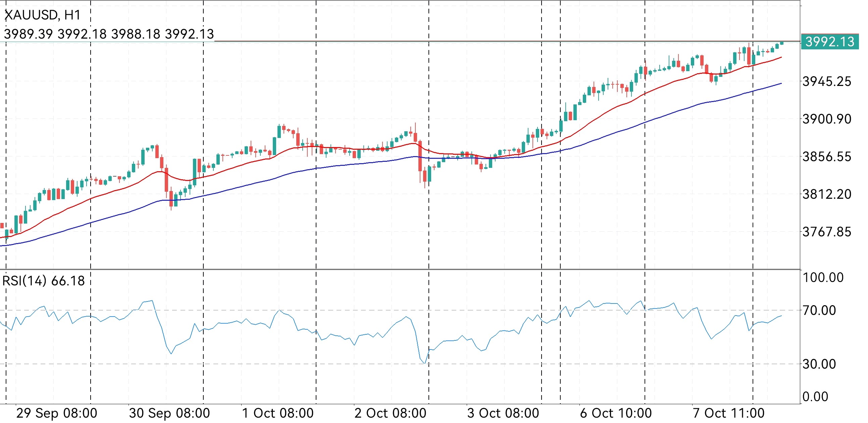Select the 1 Oct 08:00 time label
This screenshot has height=423, width=868.
point(278,413)
